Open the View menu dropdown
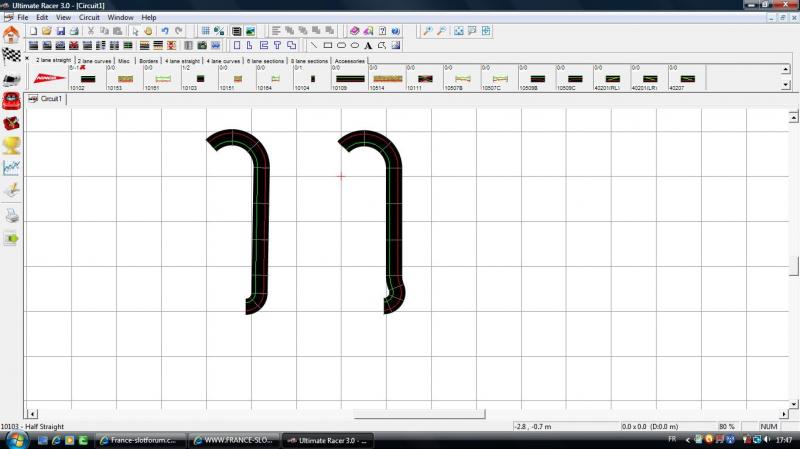Image resolution: width=800 pixels, height=449 pixels. 63,17
